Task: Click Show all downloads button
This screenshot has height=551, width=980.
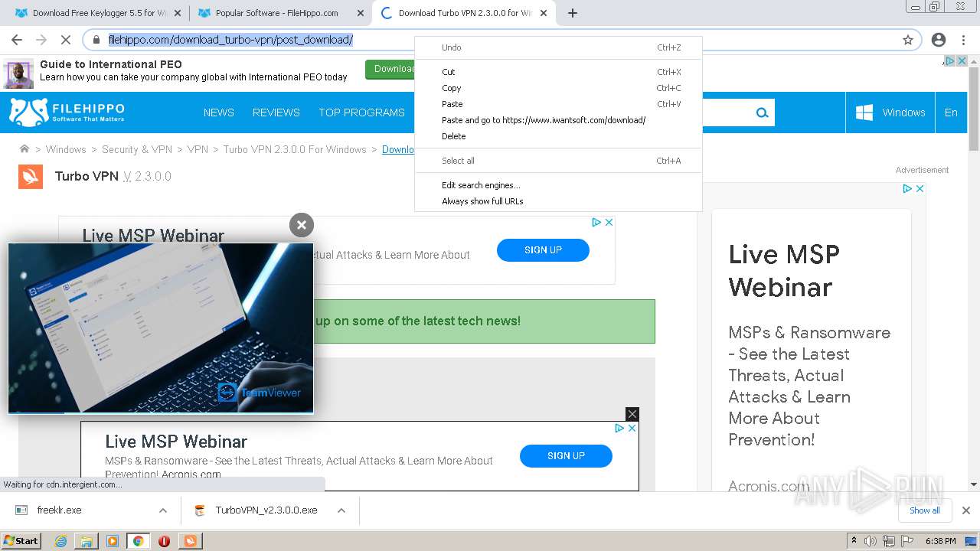Action: (925, 510)
